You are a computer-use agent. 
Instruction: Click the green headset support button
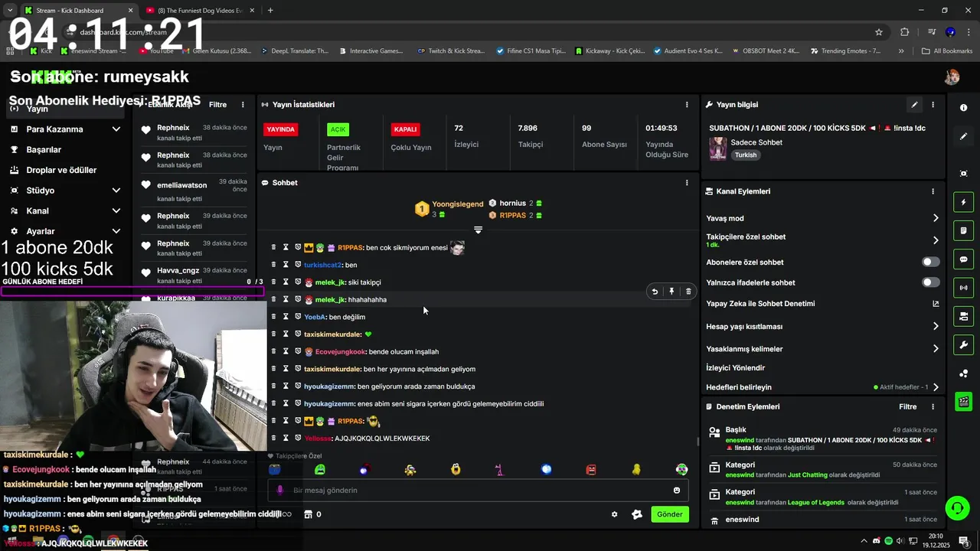pos(956,507)
